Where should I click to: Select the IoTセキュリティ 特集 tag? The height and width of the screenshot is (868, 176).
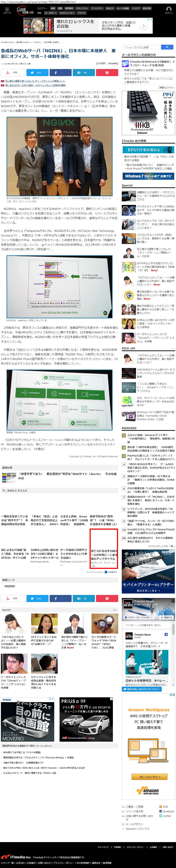coord(67,13)
